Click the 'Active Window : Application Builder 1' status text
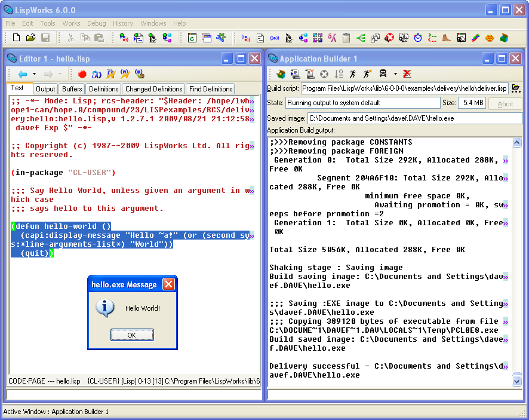The image size is (529, 420). [56, 412]
